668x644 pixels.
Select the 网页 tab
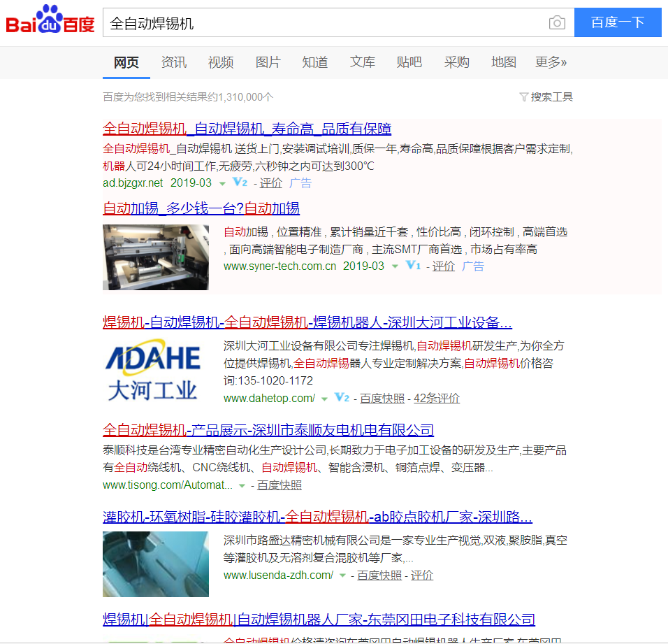click(126, 62)
